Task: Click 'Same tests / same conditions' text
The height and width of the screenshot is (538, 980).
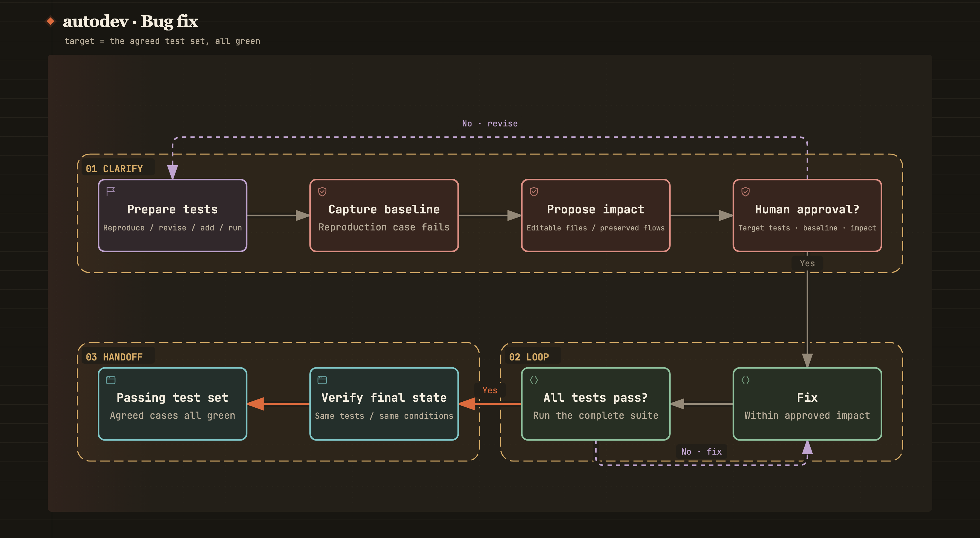Action: click(x=384, y=416)
